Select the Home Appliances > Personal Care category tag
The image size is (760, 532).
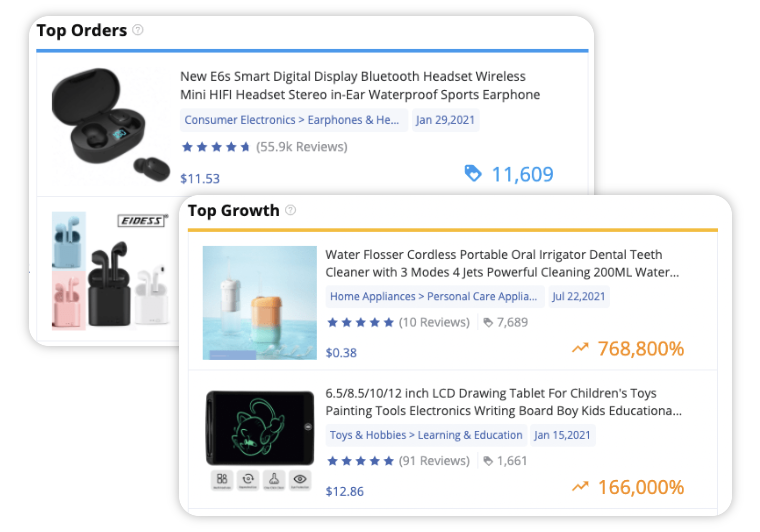pos(435,297)
